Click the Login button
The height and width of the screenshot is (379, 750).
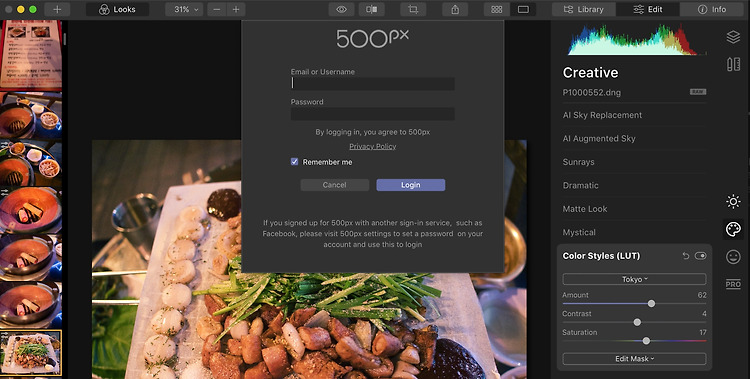tap(410, 185)
